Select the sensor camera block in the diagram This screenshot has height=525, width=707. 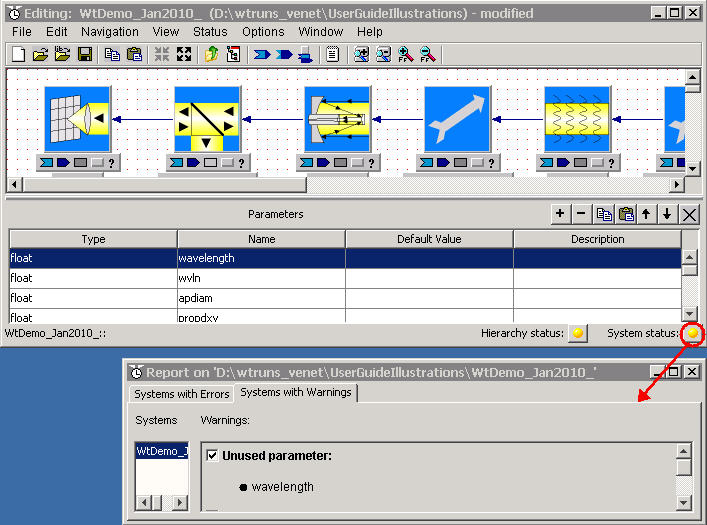click(x=78, y=119)
